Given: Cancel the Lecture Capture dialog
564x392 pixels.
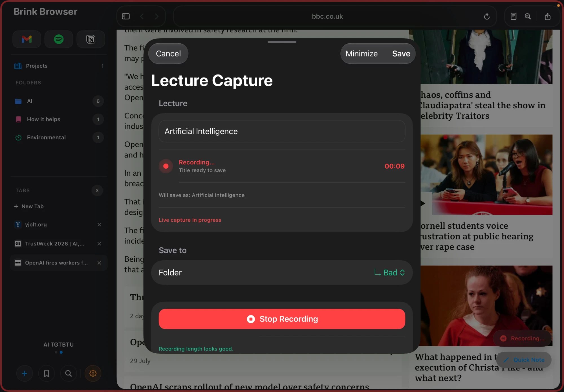Looking at the screenshot, I should coord(168,54).
